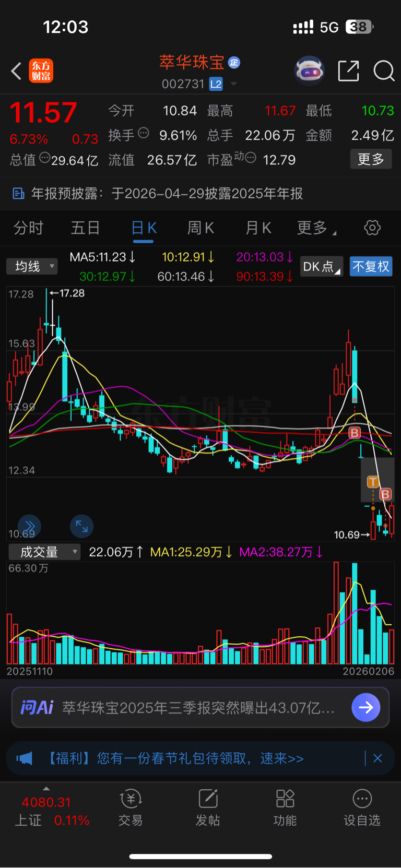Open the 春节礼包 welfare banner link
This screenshot has width=401, height=868.
[x=175, y=758]
